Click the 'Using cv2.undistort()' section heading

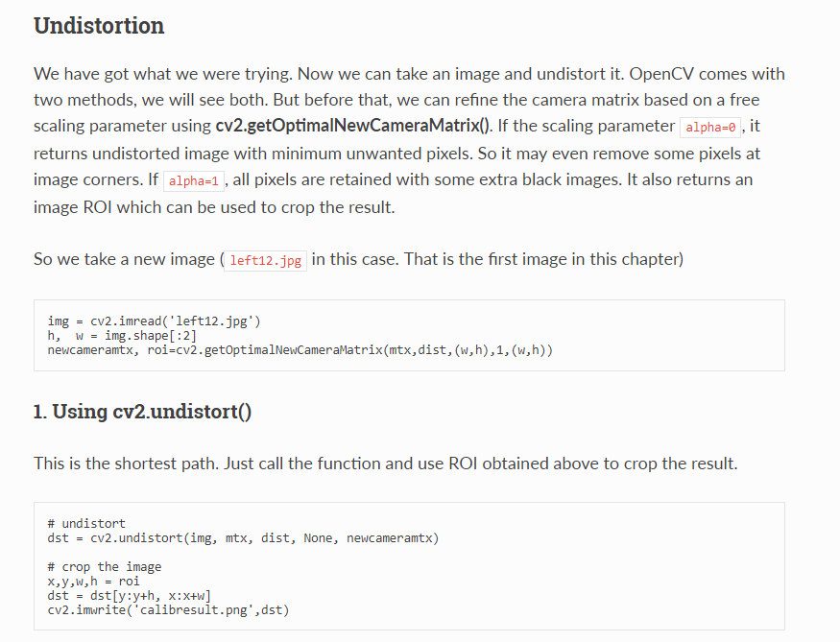pyautogui.click(x=142, y=412)
